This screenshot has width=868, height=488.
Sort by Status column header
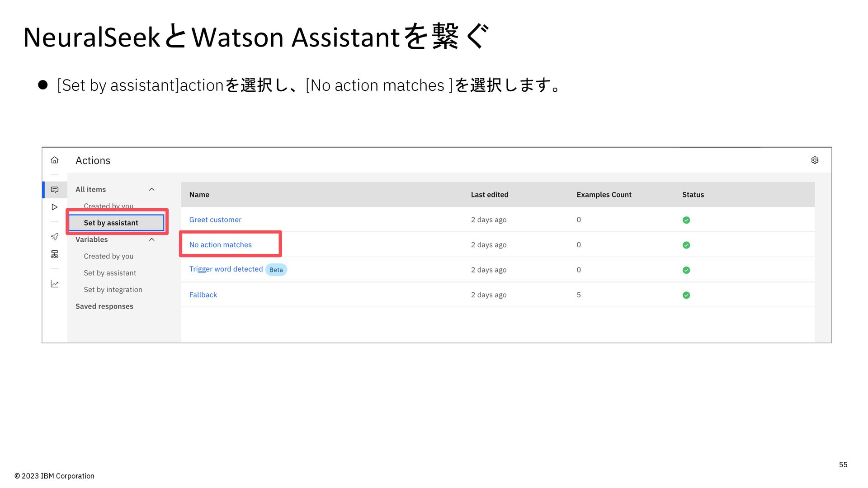(693, 195)
